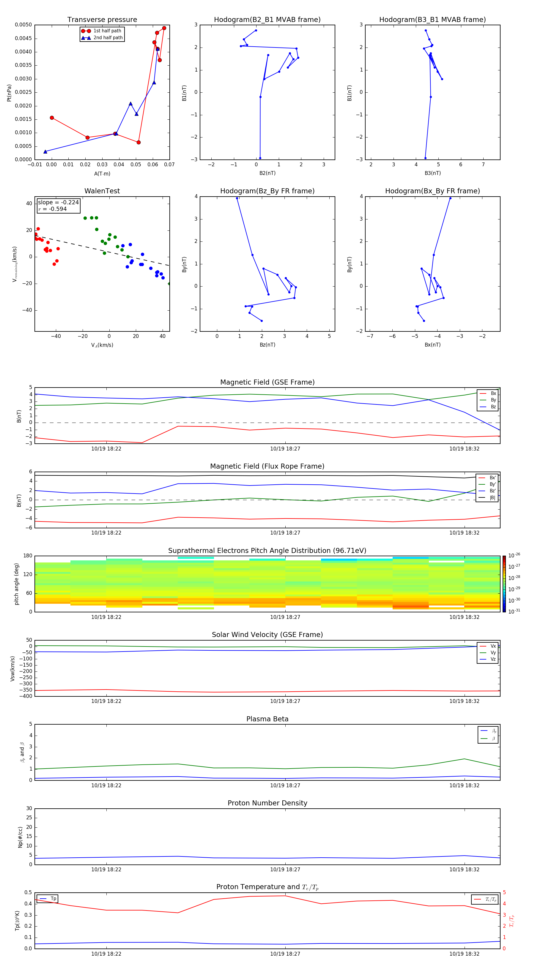Viewport: 535px width, 980px height.
Task: Click 'Vz' in velocity legend
Action: tap(488, 659)
